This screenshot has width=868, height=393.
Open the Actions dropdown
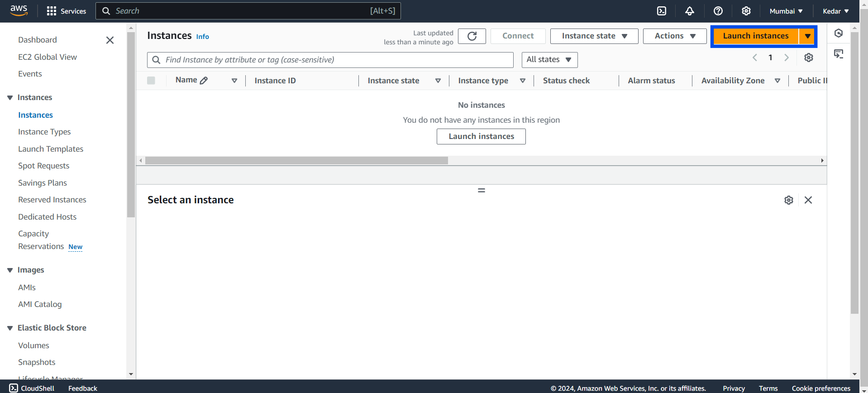(x=675, y=36)
